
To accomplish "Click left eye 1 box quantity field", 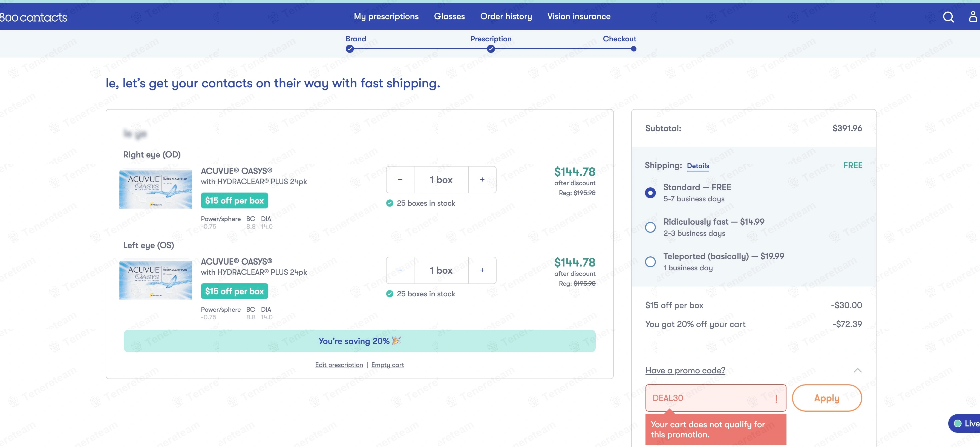I will (x=441, y=270).
